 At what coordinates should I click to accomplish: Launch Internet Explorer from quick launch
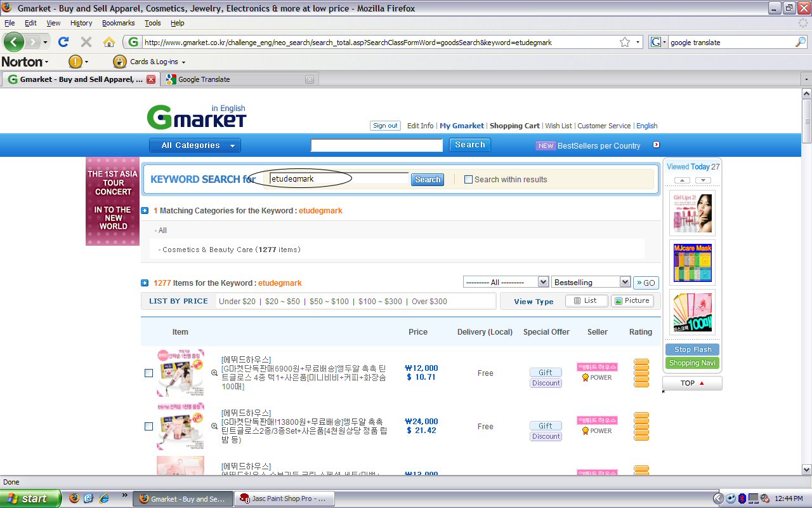[x=103, y=498]
